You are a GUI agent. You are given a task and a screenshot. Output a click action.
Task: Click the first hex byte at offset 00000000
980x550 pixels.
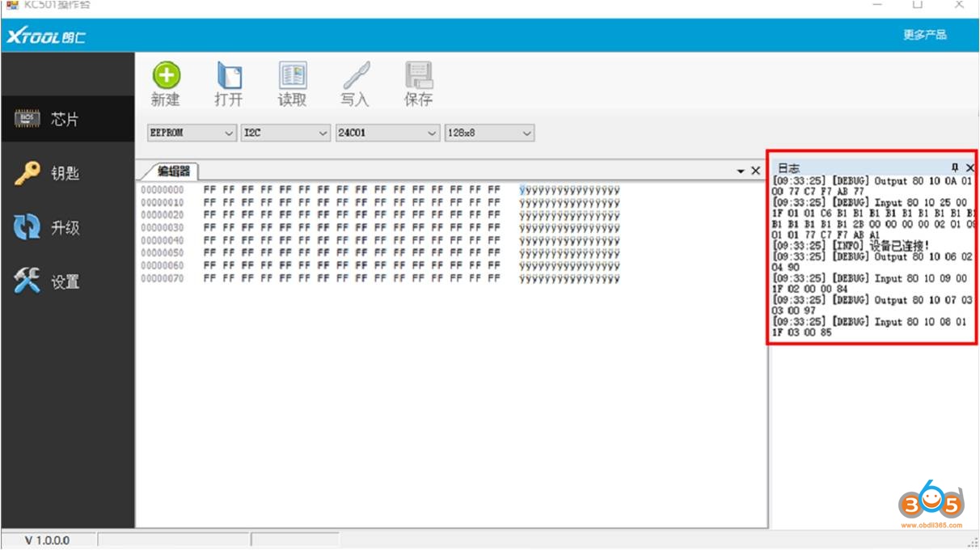[x=209, y=191]
